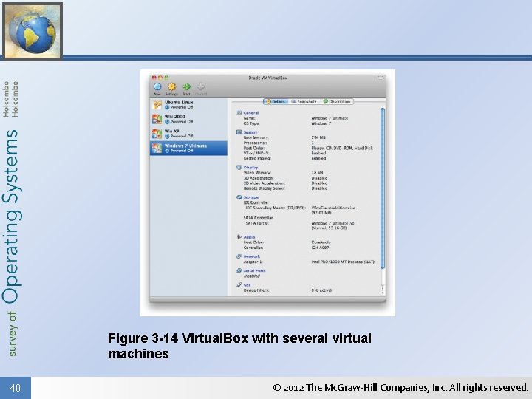
Task: Click the 'Oracle VM VirtualBox' window title
Action: click(x=267, y=78)
